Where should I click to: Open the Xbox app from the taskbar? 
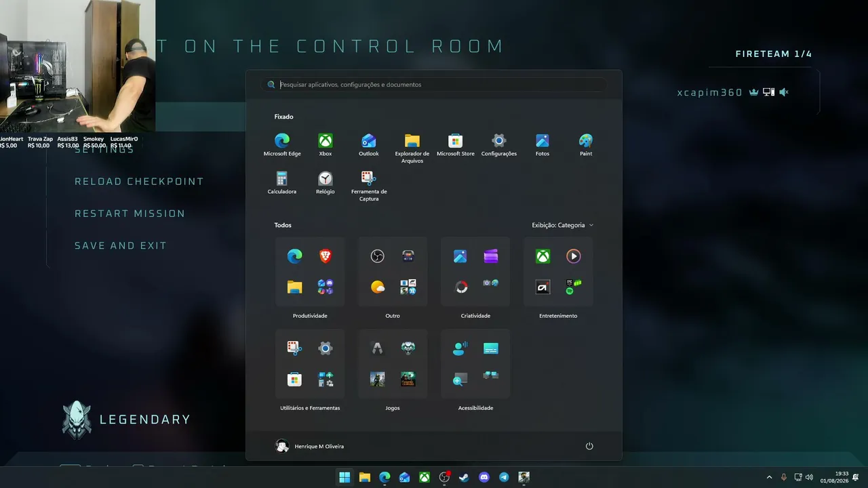(424, 477)
